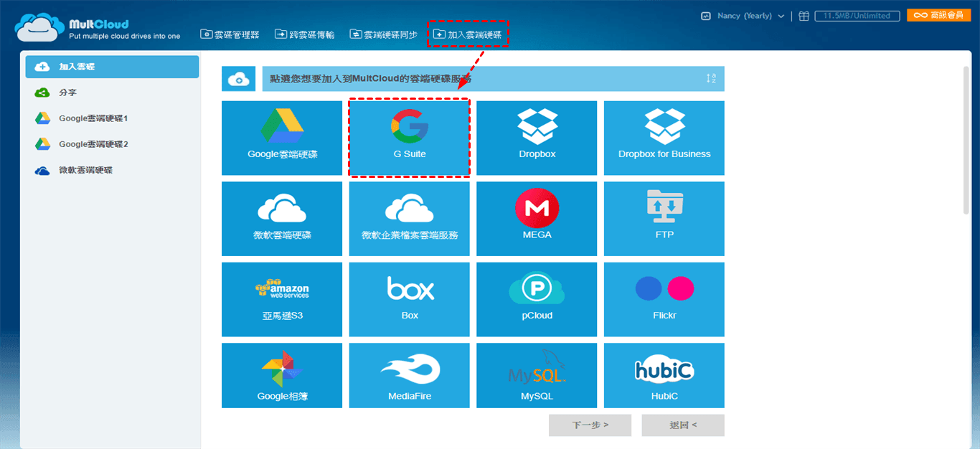Select the Dropbox tile
This screenshot has height=449, width=980.
point(537,138)
